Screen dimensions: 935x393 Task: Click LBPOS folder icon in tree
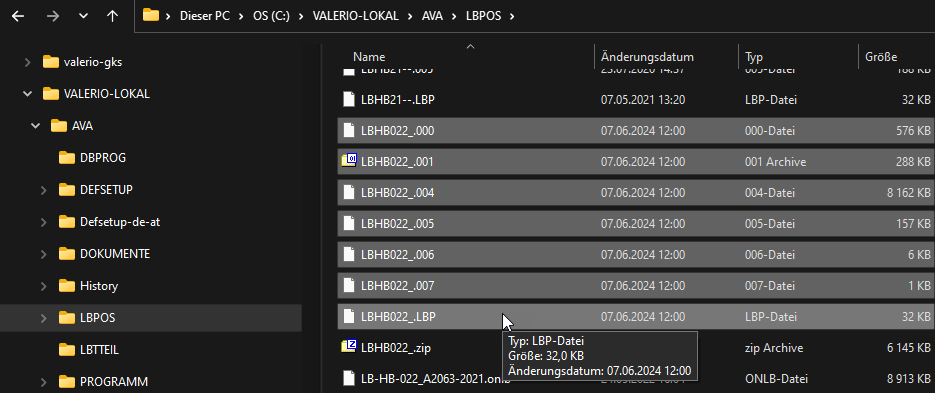coord(67,318)
